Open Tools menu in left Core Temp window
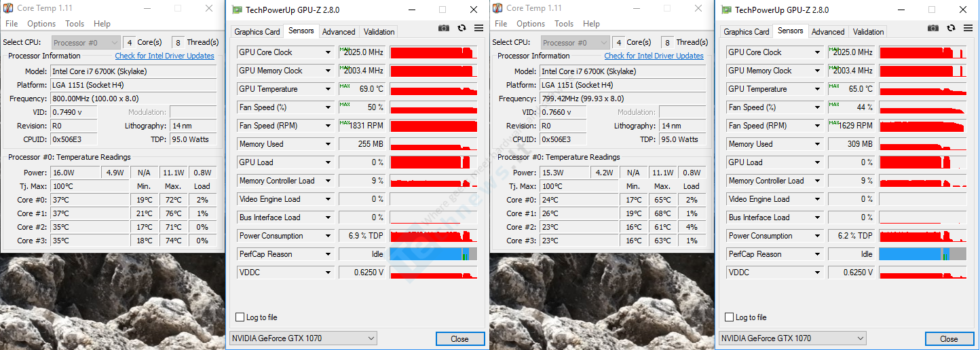 click(x=75, y=24)
